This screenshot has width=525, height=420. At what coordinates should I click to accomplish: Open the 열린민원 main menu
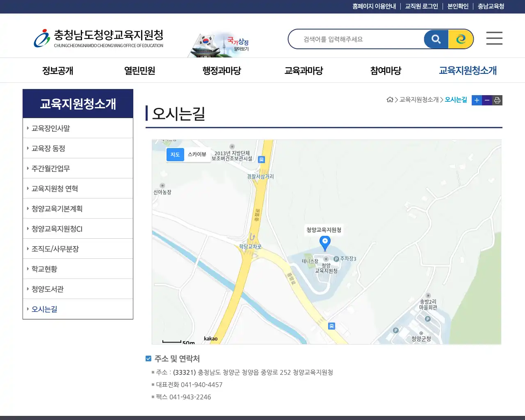[140, 71]
